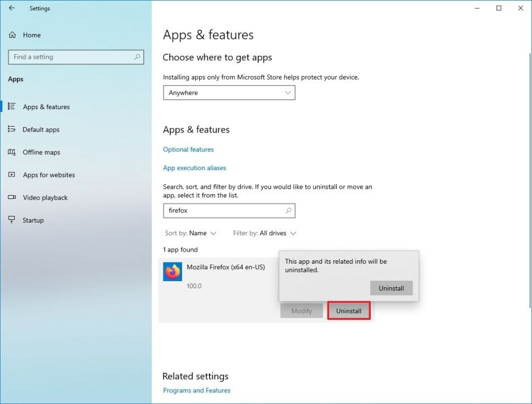Confirm Uninstall in the popup dialog

(391, 288)
